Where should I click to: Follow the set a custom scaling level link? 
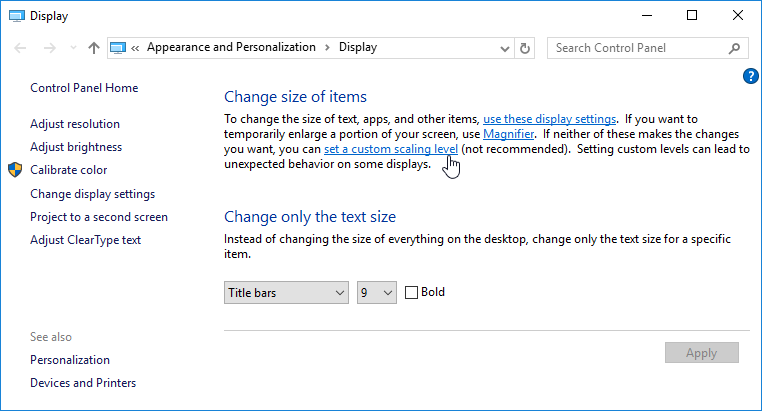[x=391, y=149]
